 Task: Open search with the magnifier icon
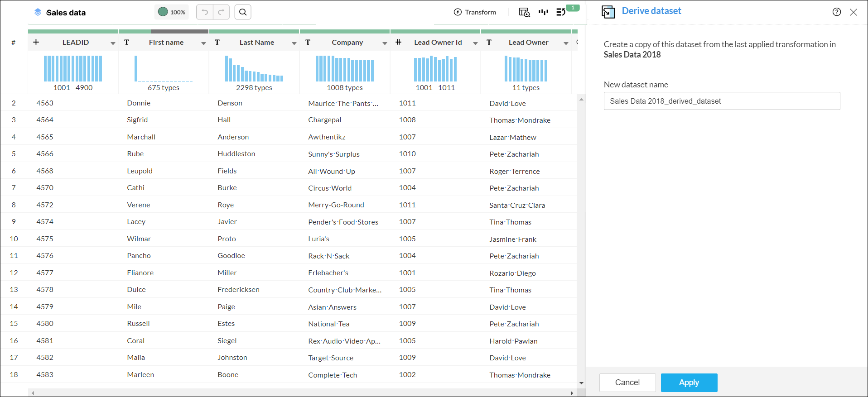tap(243, 12)
